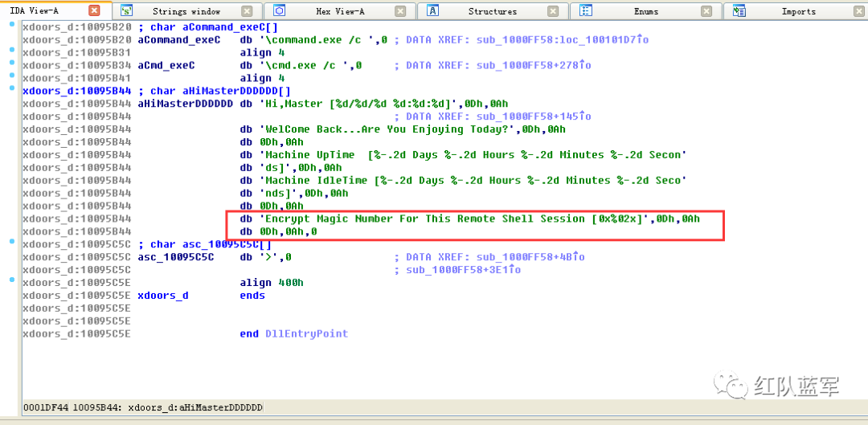Click the 'Encrypt Magic Number' string
The height and width of the screenshot is (425, 868).
pyautogui.click(x=452, y=219)
